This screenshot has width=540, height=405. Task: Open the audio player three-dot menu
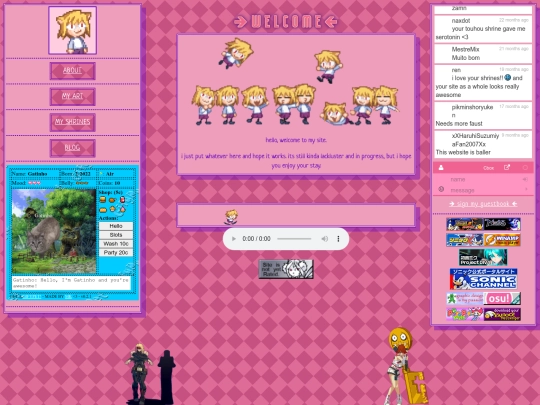pyautogui.click(x=338, y=239)
